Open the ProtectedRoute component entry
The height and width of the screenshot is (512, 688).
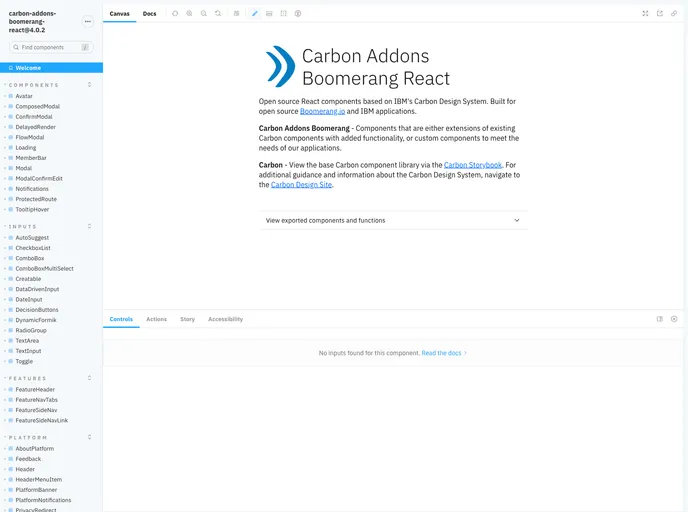[x=36, y=199]
